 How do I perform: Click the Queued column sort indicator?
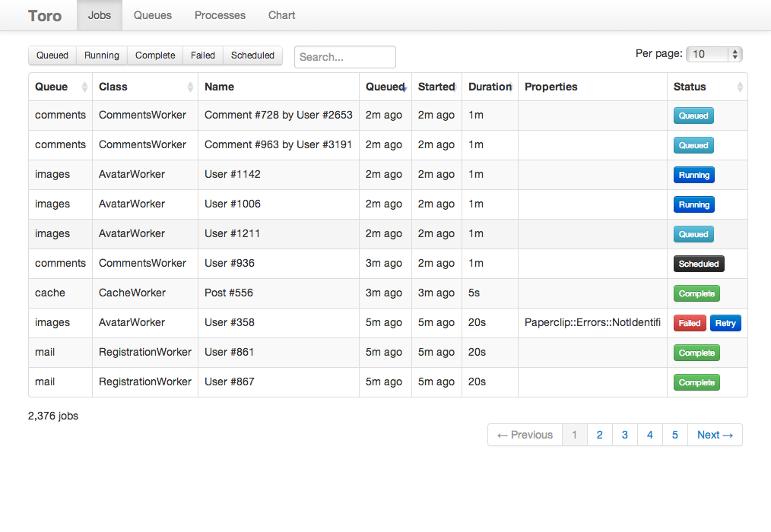click(404, 88)
